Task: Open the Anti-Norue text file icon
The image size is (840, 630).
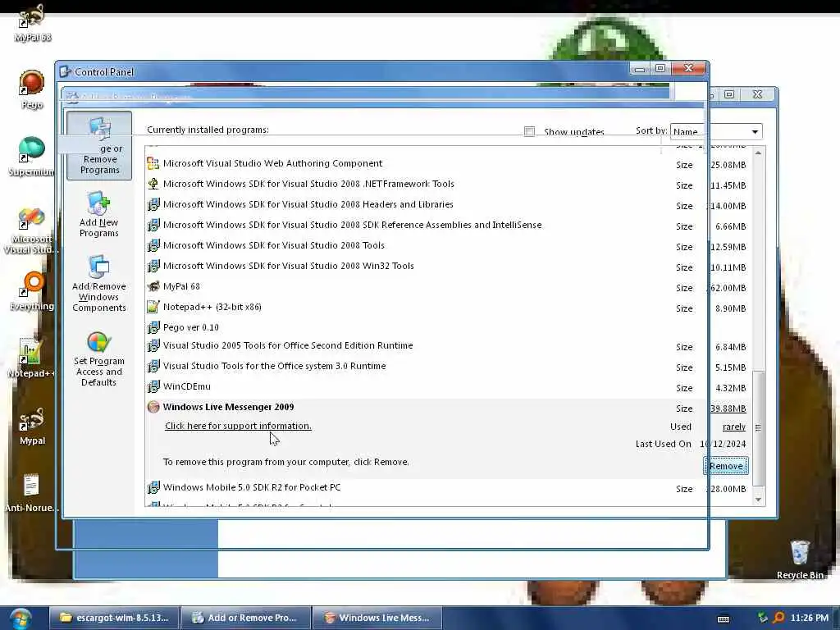Action: tap(31, 493)
